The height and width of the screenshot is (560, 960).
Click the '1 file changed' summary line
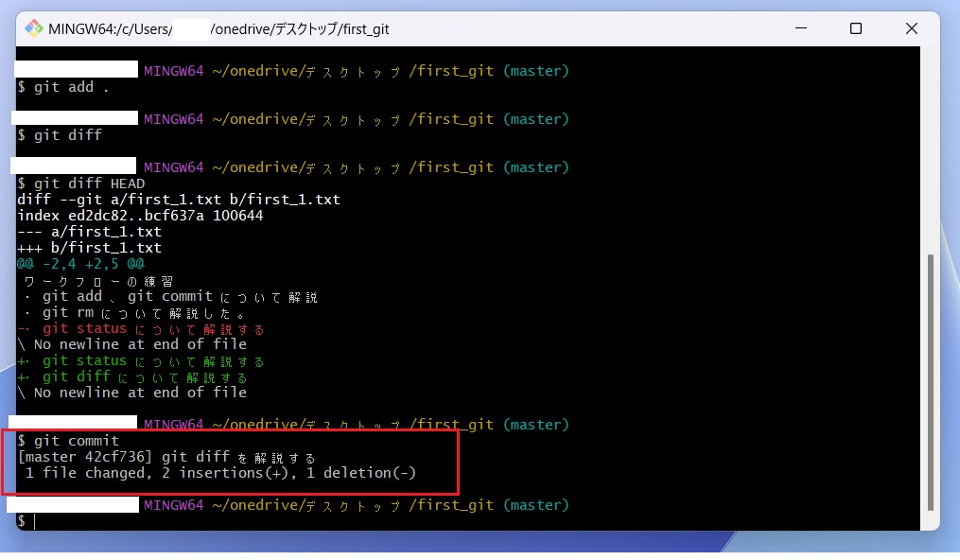tap(218, 473)
